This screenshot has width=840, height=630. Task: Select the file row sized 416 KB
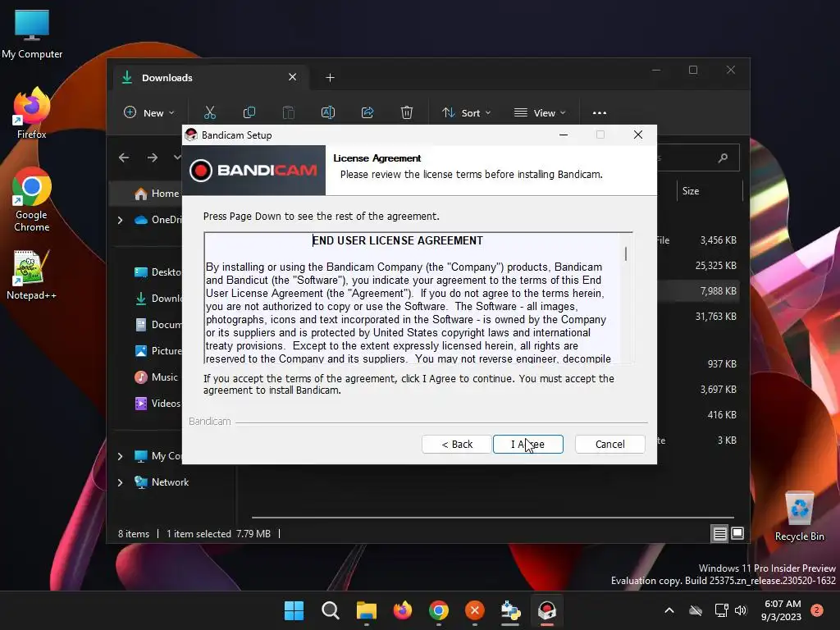(698, 414)
